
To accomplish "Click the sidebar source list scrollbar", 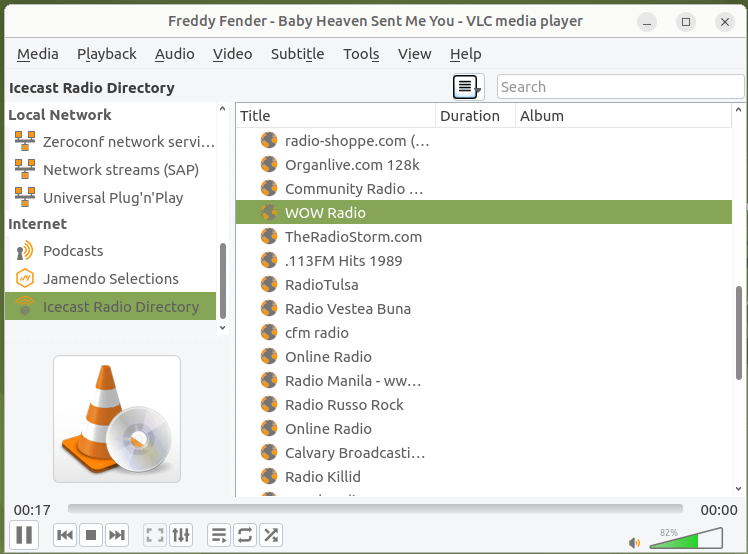I will click(222, 281).
